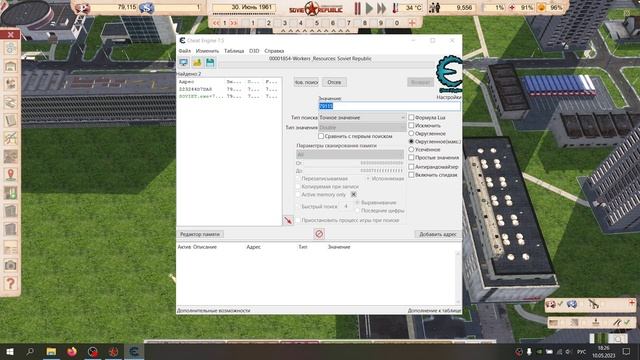Click the Значение input field
The width and height of the screenshot is (640, 360).
(389, 106)
